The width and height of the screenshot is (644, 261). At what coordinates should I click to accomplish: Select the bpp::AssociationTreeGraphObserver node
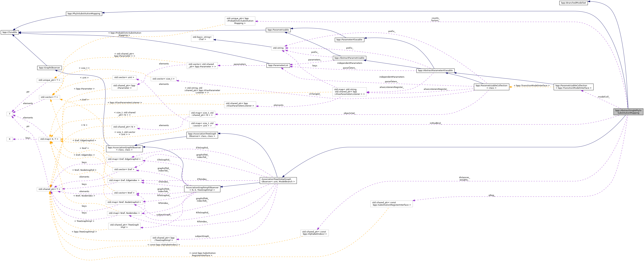[202, 135]
